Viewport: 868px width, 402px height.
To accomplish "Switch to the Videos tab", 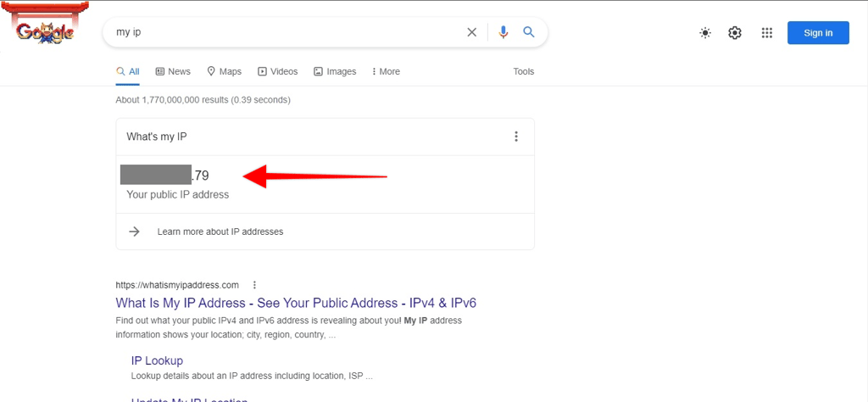I will tap(277, 71).
